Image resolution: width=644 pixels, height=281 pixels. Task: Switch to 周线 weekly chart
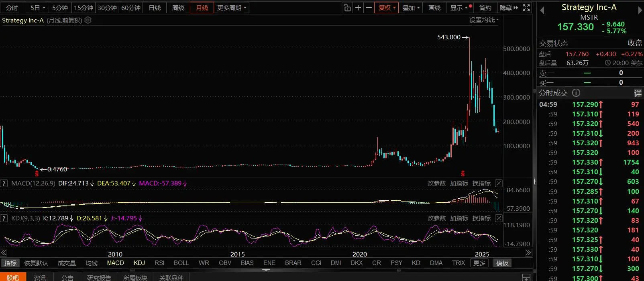[x=178, y=8]
